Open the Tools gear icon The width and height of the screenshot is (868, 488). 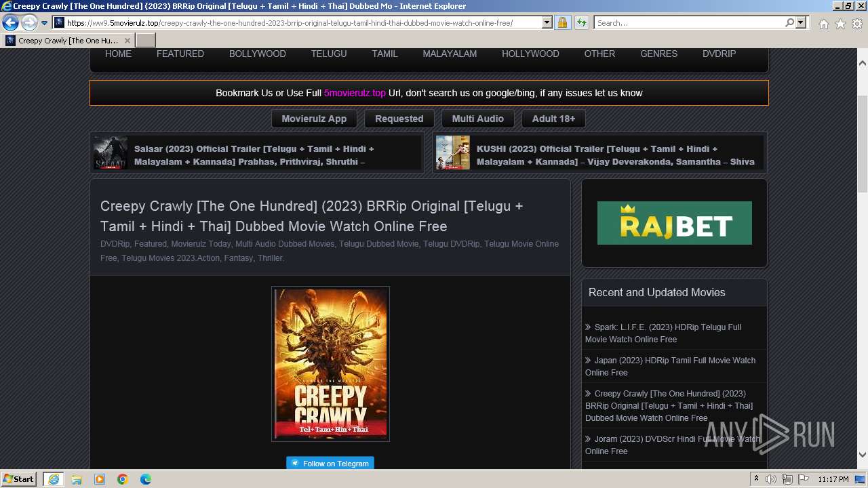click(x=857, y=24)
